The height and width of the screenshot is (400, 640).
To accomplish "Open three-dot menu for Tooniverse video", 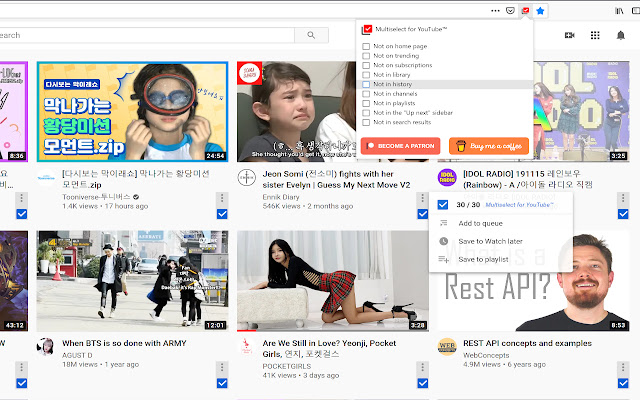I will [x=222, y=198].
